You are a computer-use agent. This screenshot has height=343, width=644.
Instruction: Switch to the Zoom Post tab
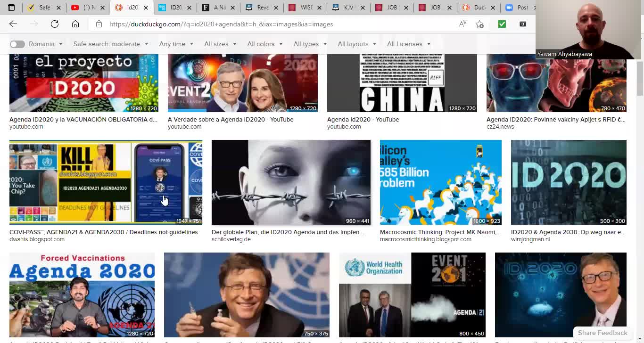click(x=518, y=8)
